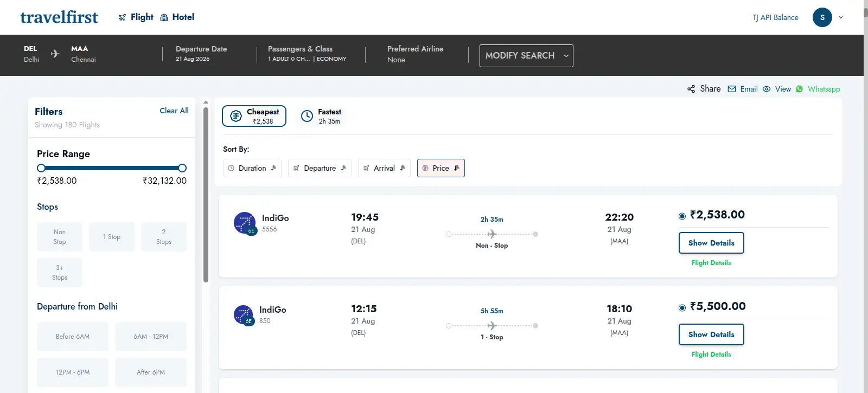This screenshot has width=868, height=393.
Task: Click the hotel building icon
Action: click(x=164, y=17)
